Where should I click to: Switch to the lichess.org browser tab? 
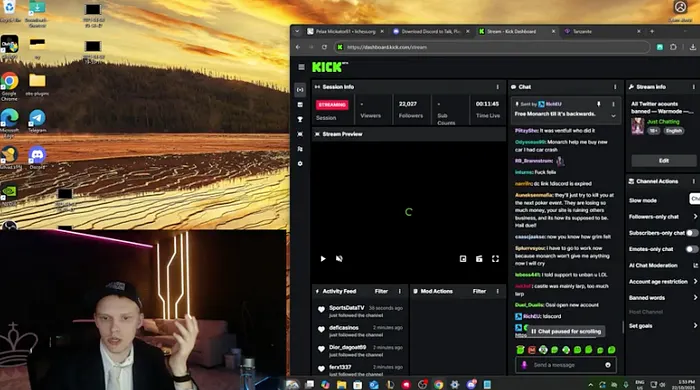[345, 32]
